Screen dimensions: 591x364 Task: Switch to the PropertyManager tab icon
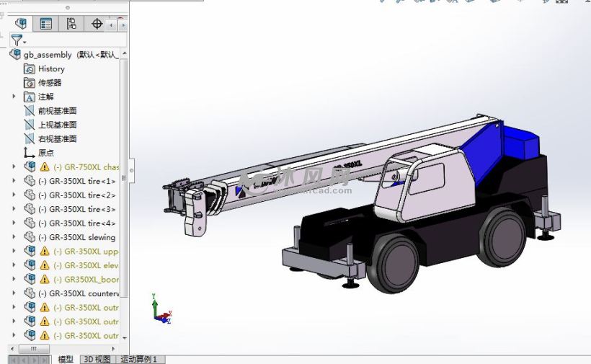tap(46, 24)
